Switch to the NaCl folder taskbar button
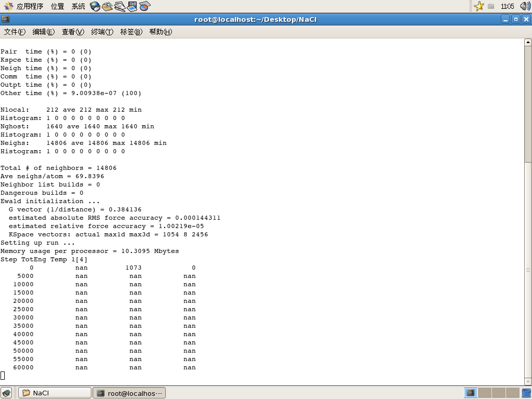Viewport: 532px width, 399px height. tap(55, 393)
